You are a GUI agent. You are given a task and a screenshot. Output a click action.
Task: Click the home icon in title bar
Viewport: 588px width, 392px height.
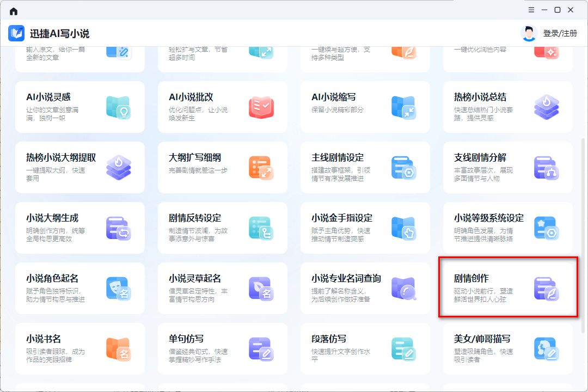tap(14, 11)
